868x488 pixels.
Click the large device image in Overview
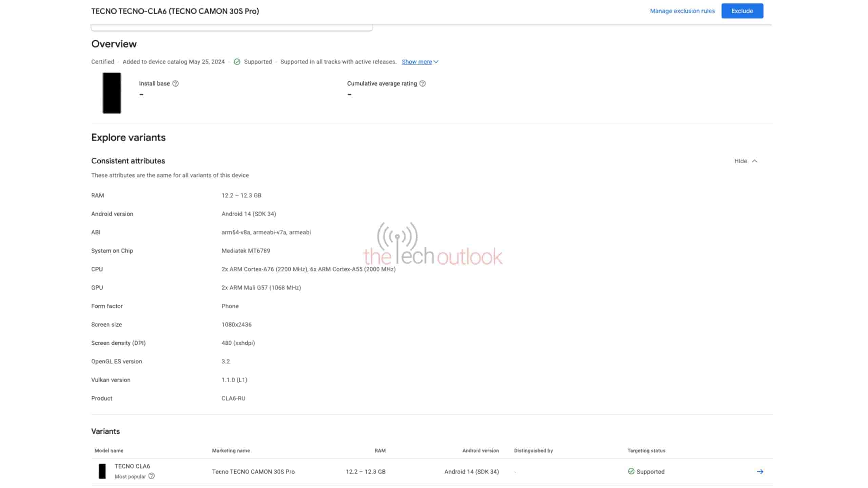112,93
